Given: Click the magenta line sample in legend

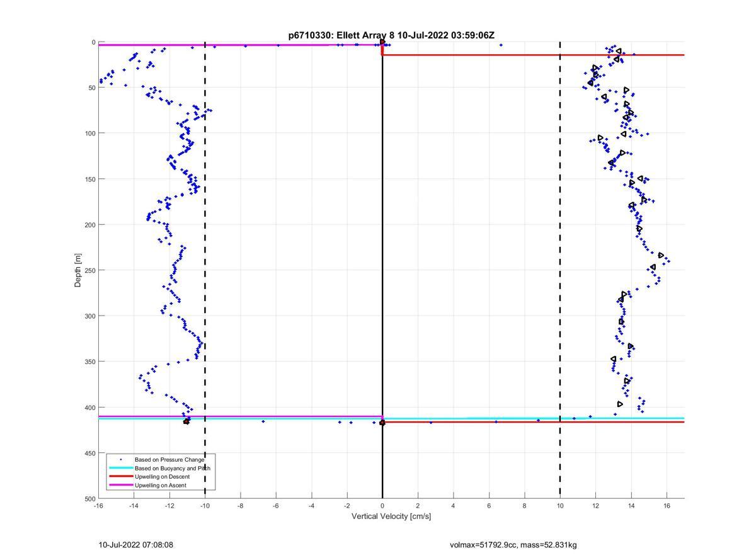Looking at the screenshot, I should (120, 485).
